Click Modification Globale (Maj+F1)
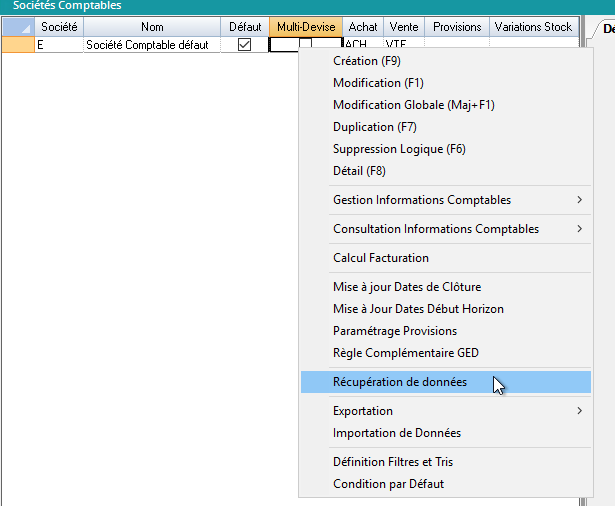 413,105
